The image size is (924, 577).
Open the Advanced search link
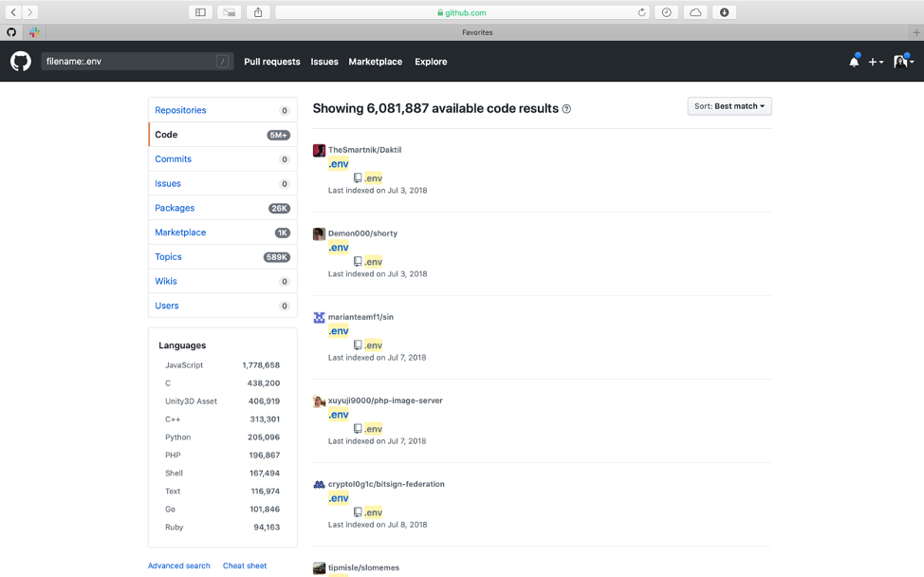(x=179, y=566)
